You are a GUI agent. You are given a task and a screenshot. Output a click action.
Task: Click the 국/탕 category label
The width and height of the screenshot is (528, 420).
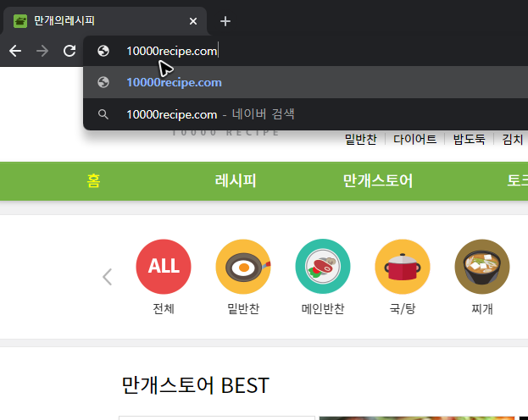pyautogui.click(x=403, y=308)
